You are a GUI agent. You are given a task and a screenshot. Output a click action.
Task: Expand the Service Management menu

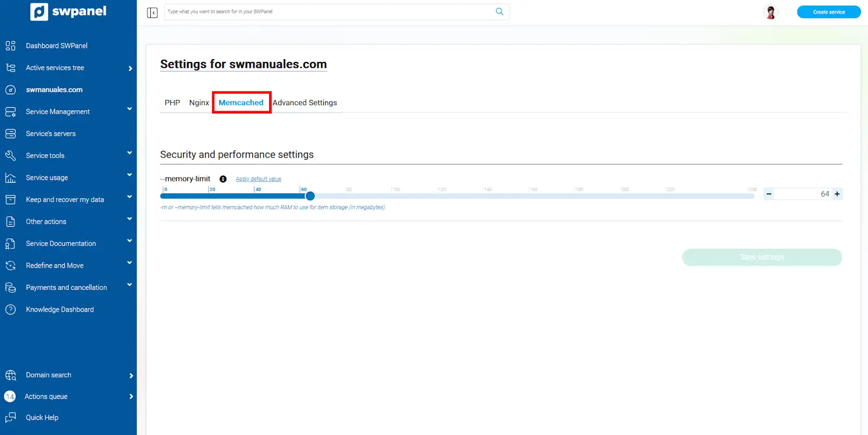pyautogui.click(x=129, y=109)
